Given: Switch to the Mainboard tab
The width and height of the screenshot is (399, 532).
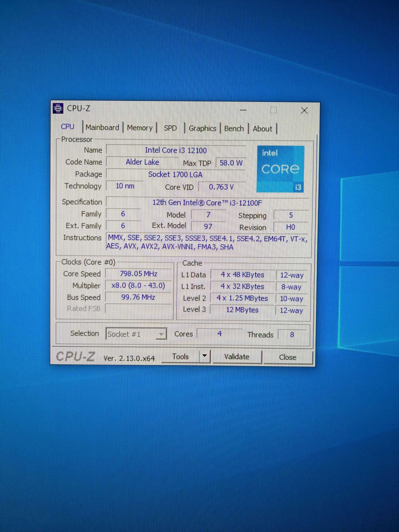Looking at the screenshot, I should click(x=103, y=127).
